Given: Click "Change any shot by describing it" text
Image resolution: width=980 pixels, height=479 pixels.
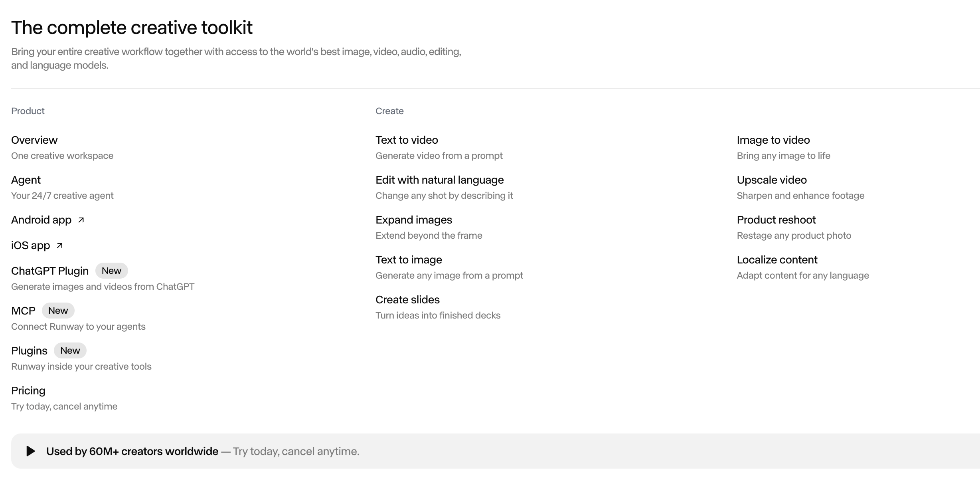Looking at the screenshot, I should tap(444, 196).
